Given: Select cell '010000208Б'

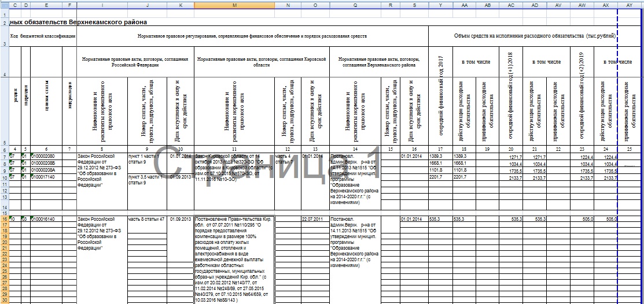Looking at the screenshot, I should pyautogui.click(x=46, y=164).
